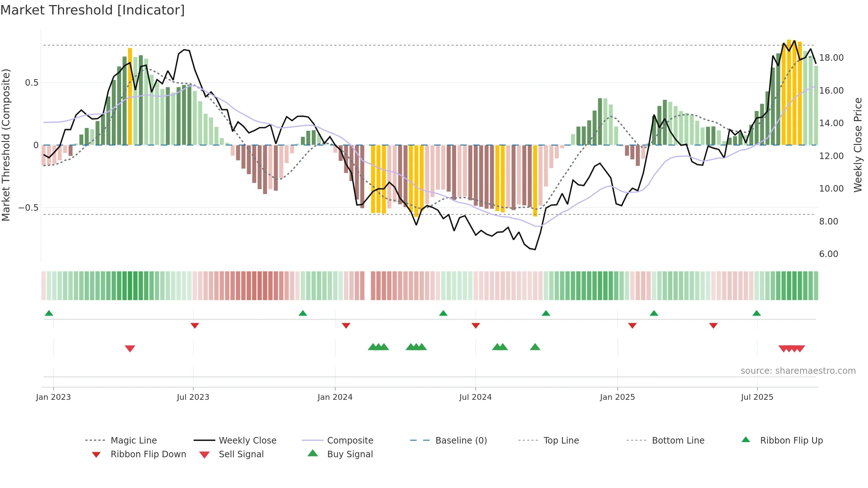Toggle the Ribbon Flip Up legend entry

coord(782,440)
